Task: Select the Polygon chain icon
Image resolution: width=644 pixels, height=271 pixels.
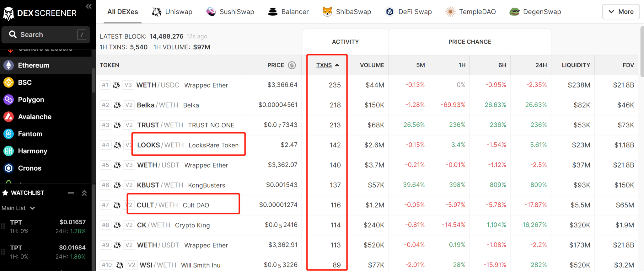Action: coord(8,100)
